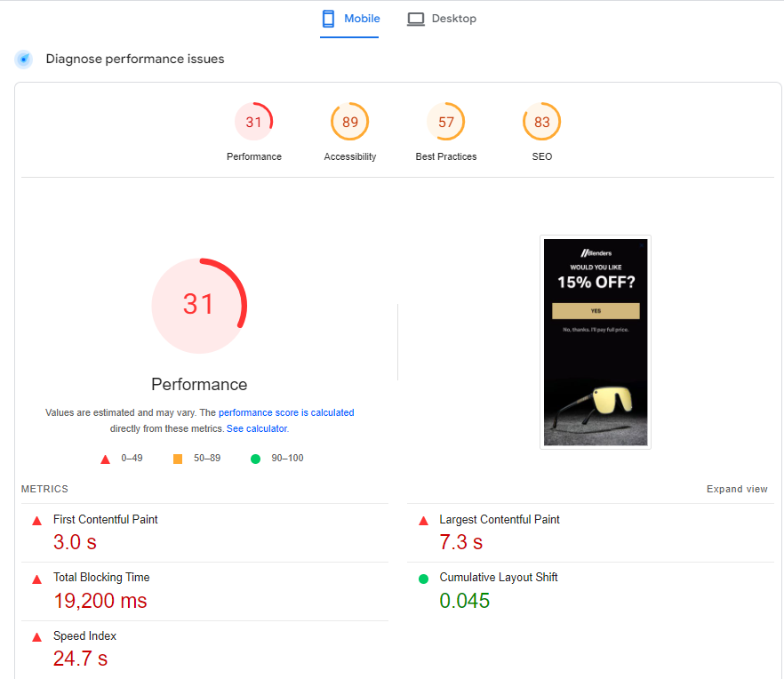784x679 pixels.
Task: Click the desktop laptop icon
Action: [x=415, y=19]
